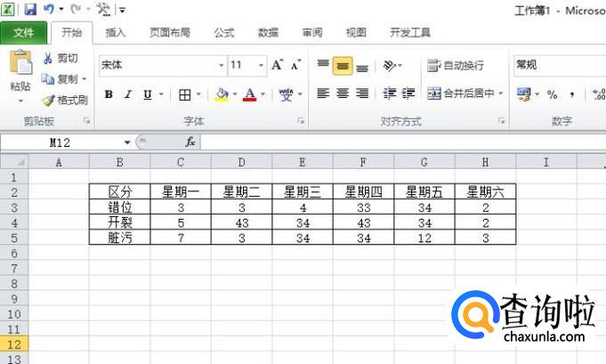Toggle Bold formatting
Viewport: 606px width, 364px height.
(109, 94)
